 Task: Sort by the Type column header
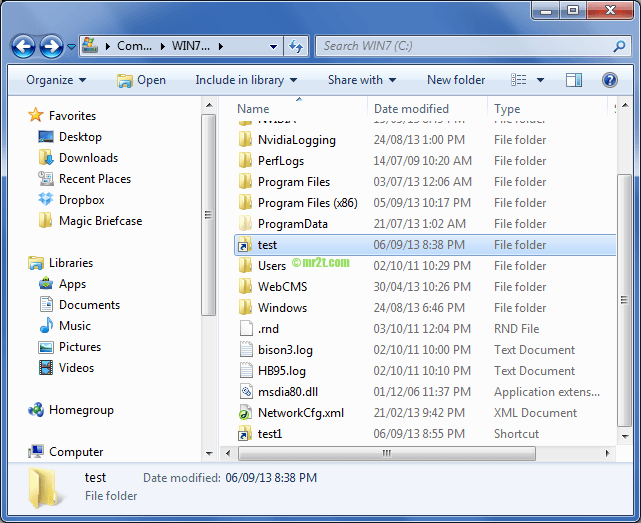pyautogui.click(x=507, y=109)
